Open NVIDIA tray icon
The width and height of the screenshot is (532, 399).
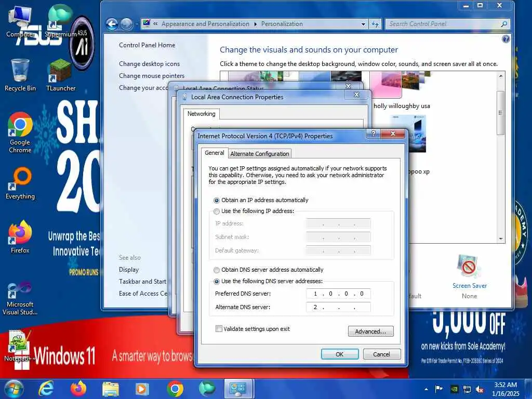point(454,389)
